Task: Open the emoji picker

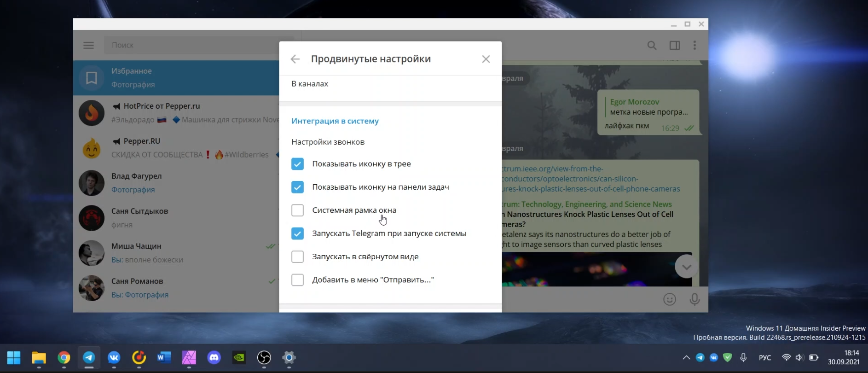Action: click(x=670, y=299)
